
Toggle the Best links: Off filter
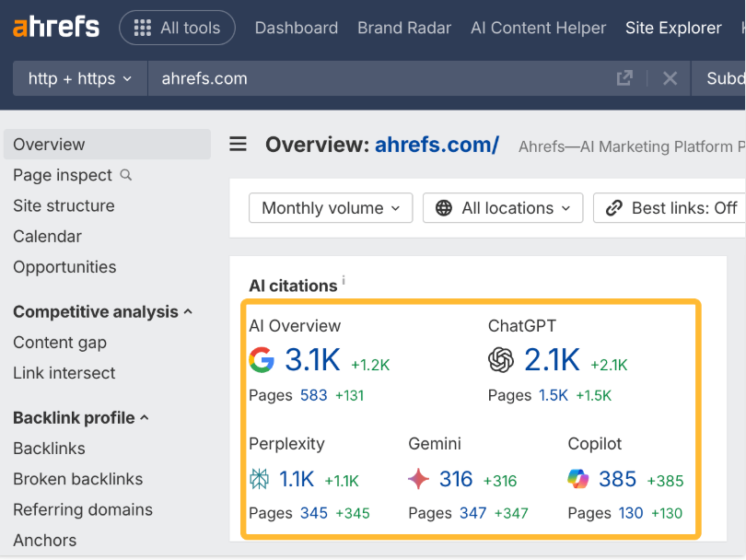tap(672, 208)
